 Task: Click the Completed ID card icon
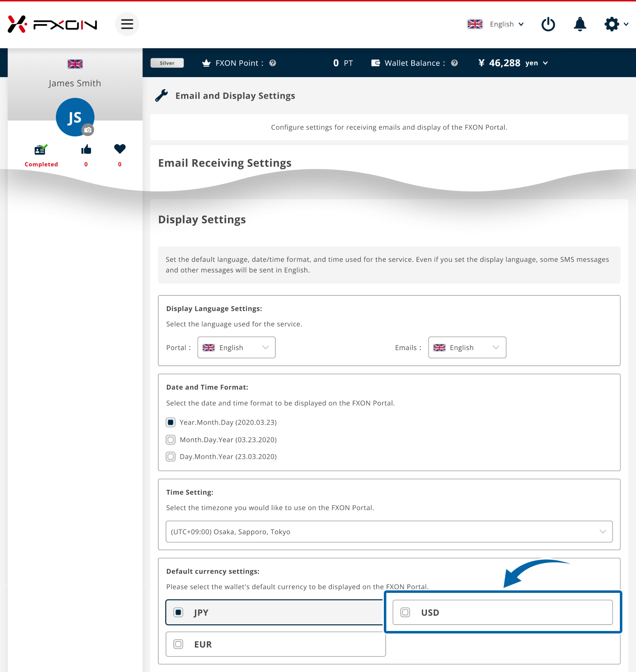click(x=41, y=149)
